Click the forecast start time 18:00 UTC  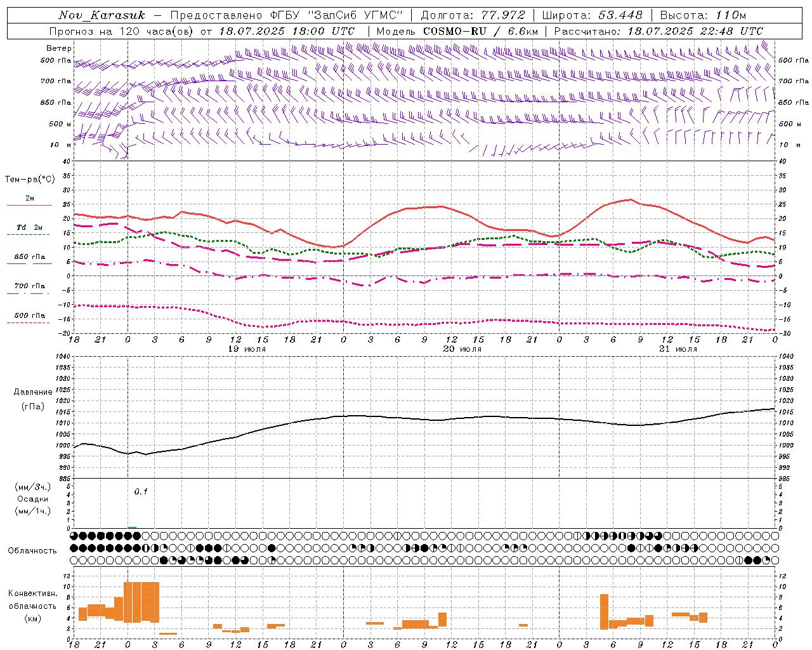pos(324,31)
